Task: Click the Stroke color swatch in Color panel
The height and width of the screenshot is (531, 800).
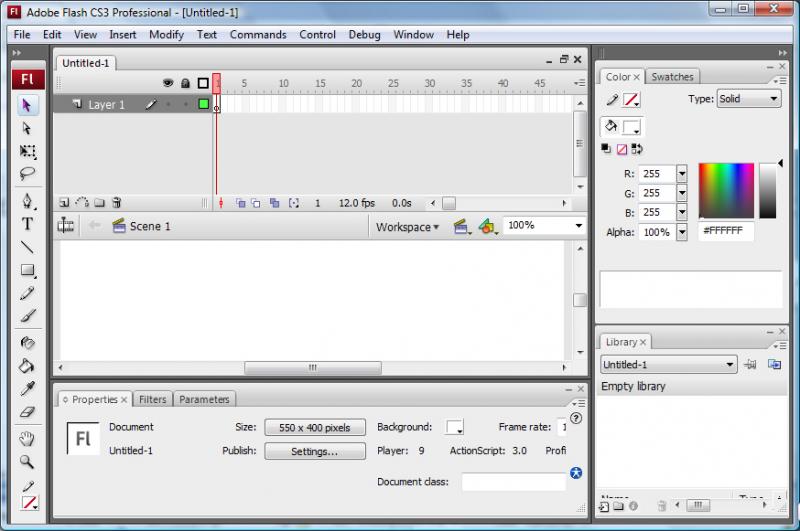Action: coord(632,99)
